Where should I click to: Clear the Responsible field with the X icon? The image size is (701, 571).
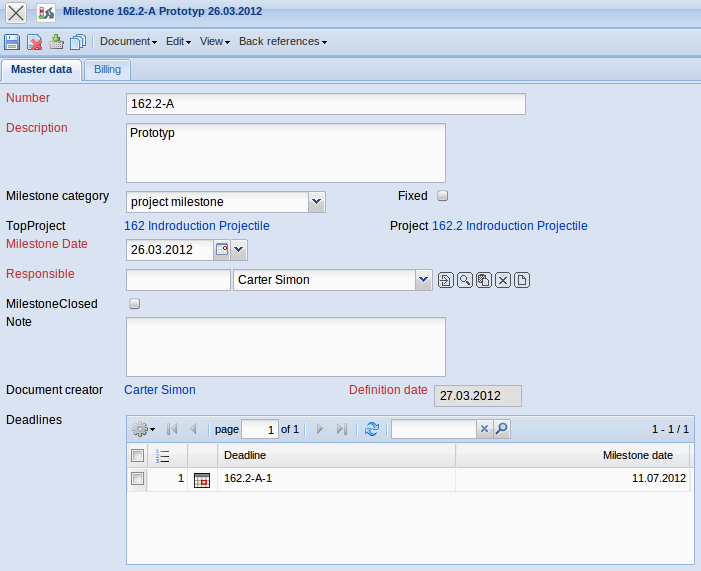point(503,280)
